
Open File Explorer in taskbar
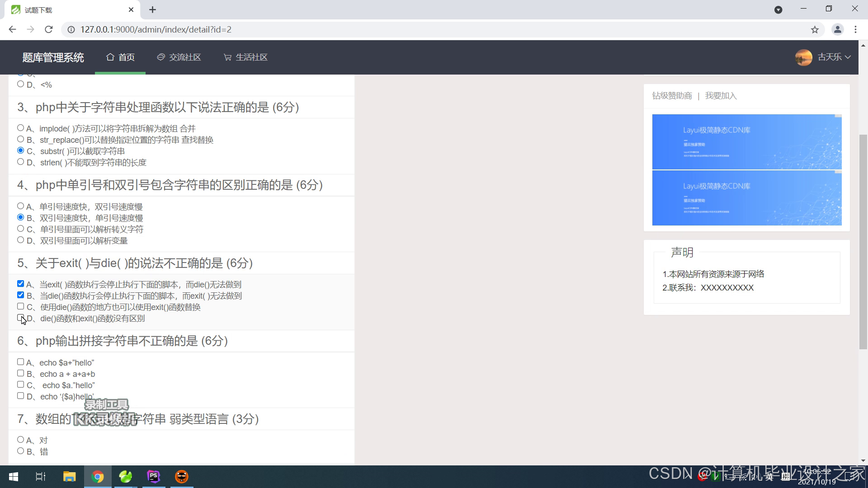point(69,476)
